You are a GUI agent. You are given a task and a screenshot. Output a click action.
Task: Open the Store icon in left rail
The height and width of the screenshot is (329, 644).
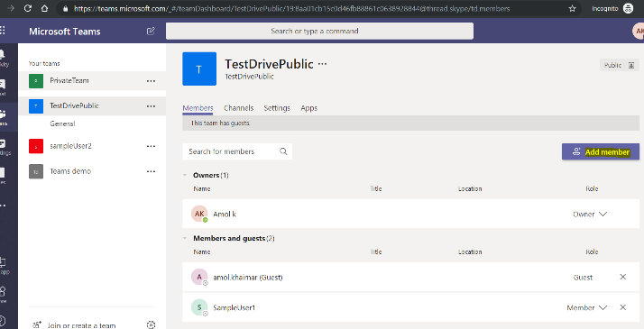[3, 292]
